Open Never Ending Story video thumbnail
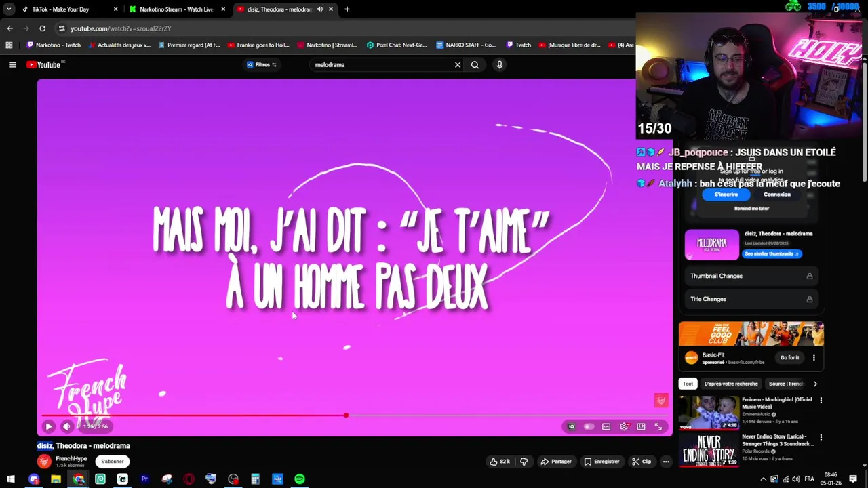 pos(709,449)
